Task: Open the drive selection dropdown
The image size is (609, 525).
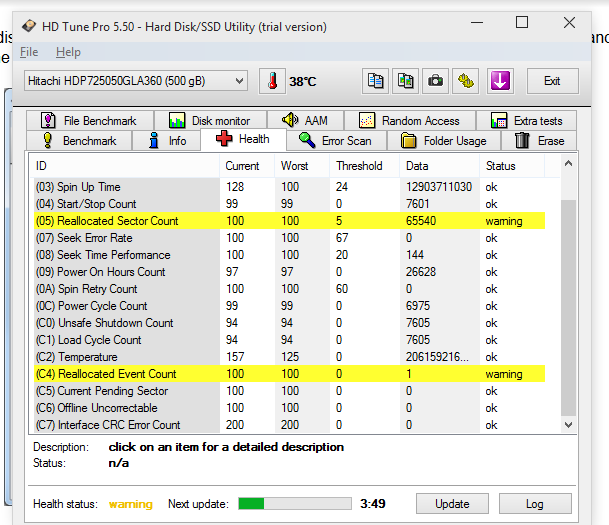Action: 135,81
